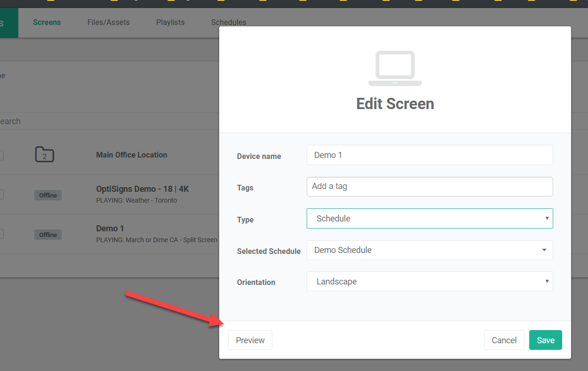The width and height of the screenshot is (588, 371).
Task: Focus the Add a tag input
Action: [430, 186]
